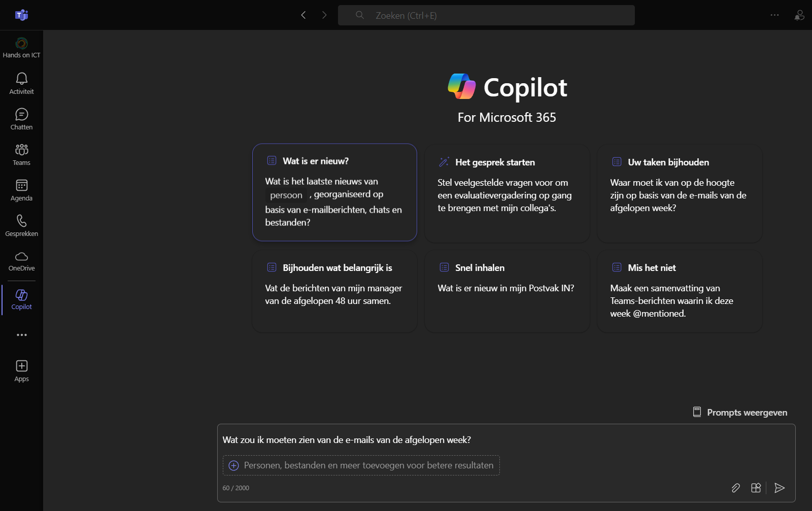Click the For Microsoft 365 subtitle

point(507,117)
